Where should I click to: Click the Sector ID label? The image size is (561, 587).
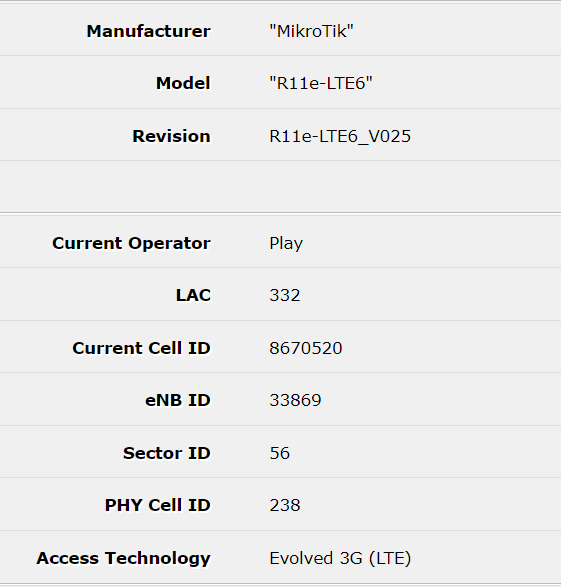(x=167, y=453)
